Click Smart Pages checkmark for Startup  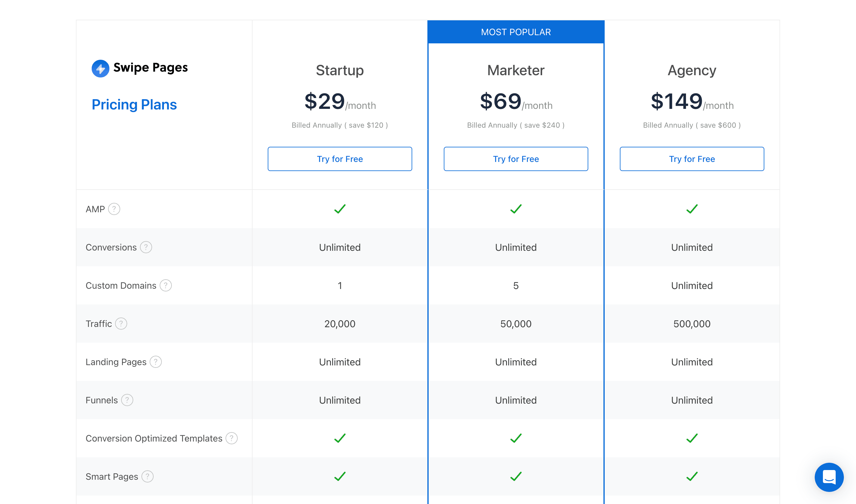click(x=340, y=476)
